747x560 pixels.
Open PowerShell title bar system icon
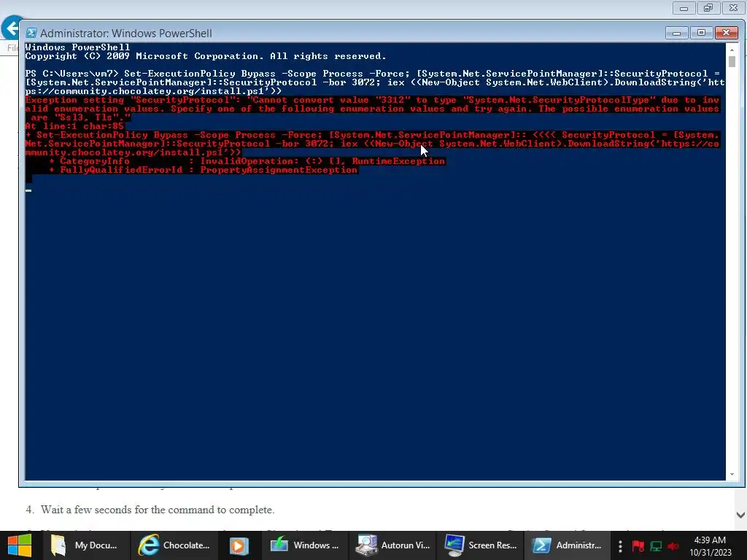point(31,33)
